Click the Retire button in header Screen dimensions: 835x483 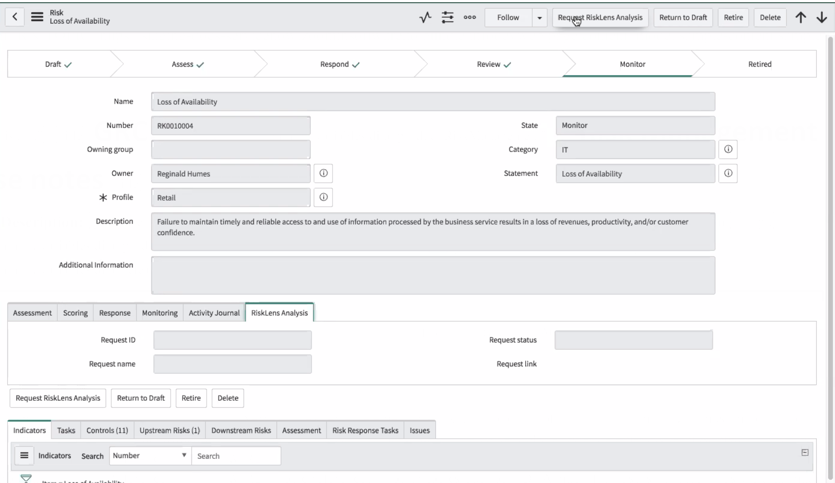(733, 18)
